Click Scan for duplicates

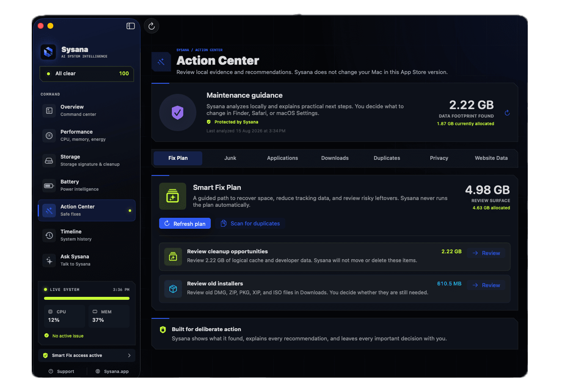click(x=251, y=224)
